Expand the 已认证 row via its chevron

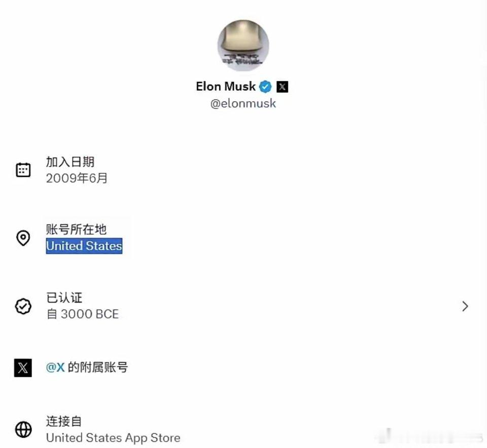[465, 306]
